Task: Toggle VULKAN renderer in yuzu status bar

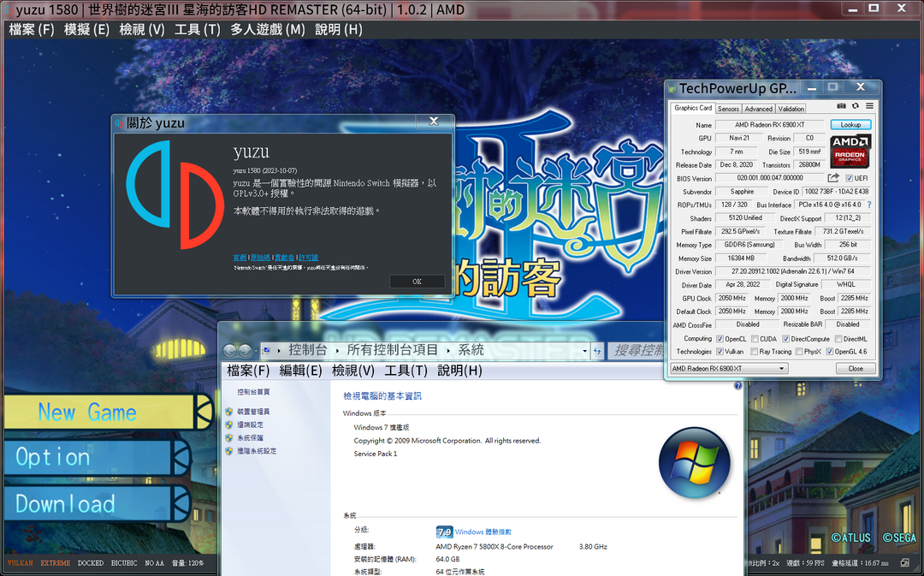Action: coord(20,563)
